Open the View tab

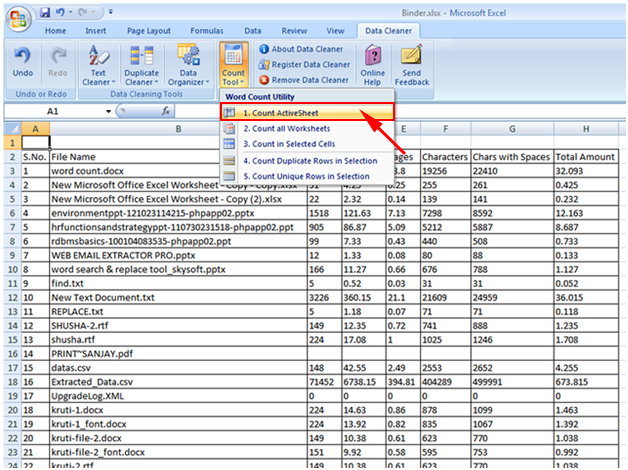[335, 31]
